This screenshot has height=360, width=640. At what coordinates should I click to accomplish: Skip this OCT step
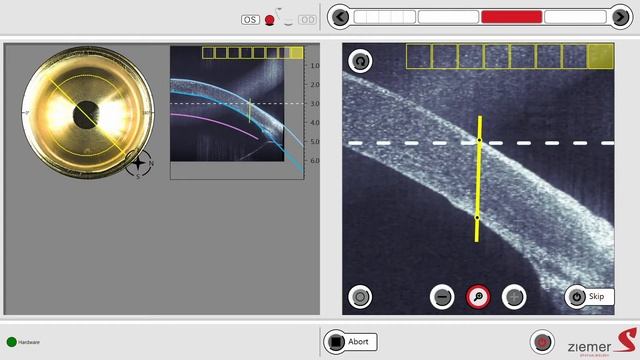coord(589,297)
